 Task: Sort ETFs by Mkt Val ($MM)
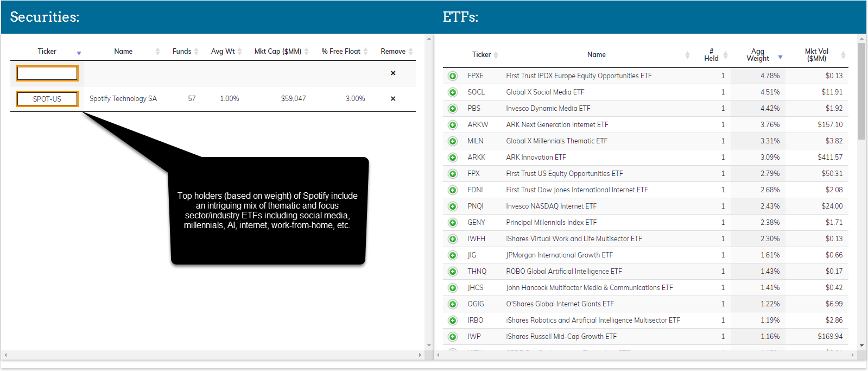tap(816, 55)
